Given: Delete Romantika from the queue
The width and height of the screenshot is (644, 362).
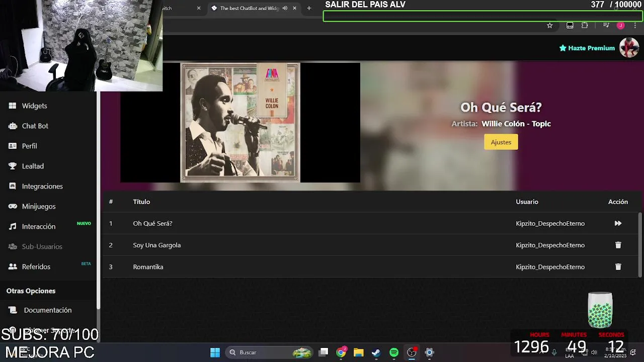Looking at the screenshot, I should tap(618, 267).
